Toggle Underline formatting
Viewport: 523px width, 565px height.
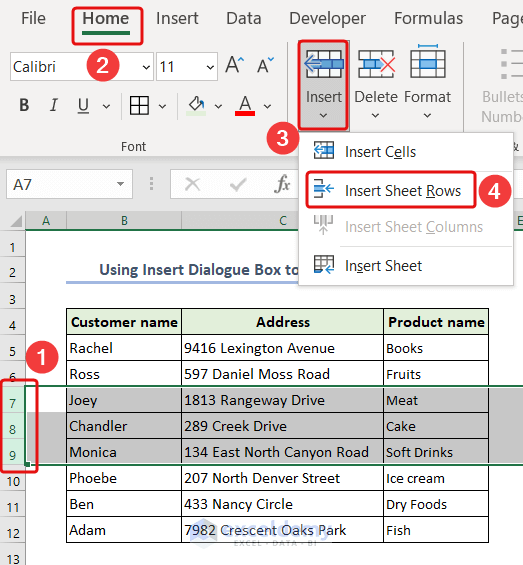tap(83, 105)
